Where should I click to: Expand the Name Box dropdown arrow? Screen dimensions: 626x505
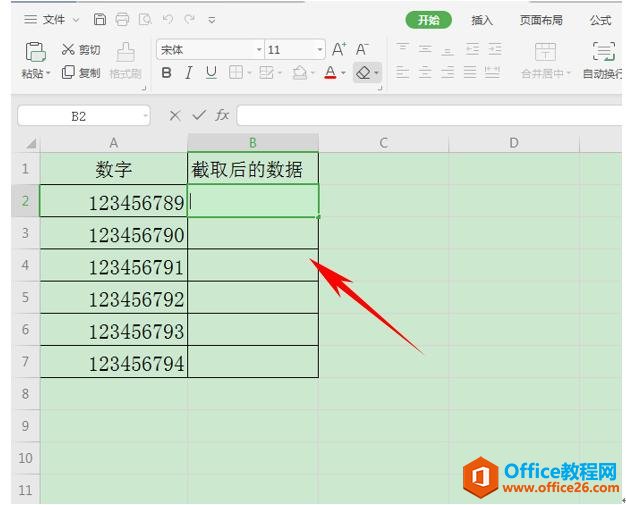point(145,116)
